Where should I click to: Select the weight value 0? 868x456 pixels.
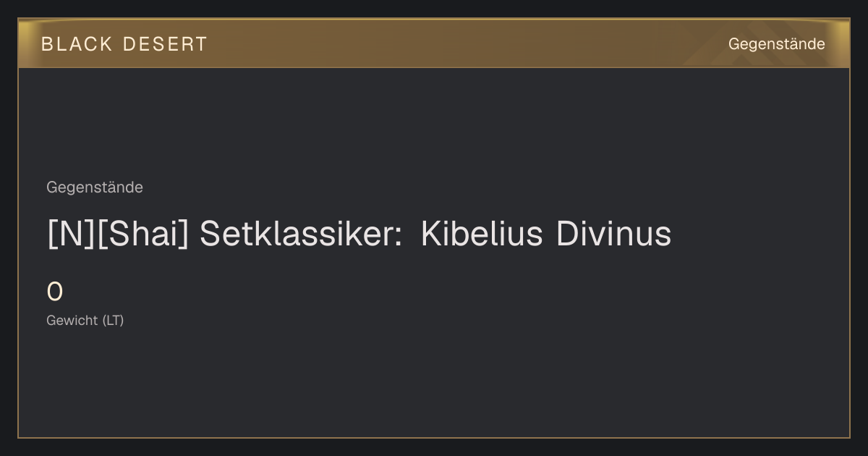click(55, 292)
